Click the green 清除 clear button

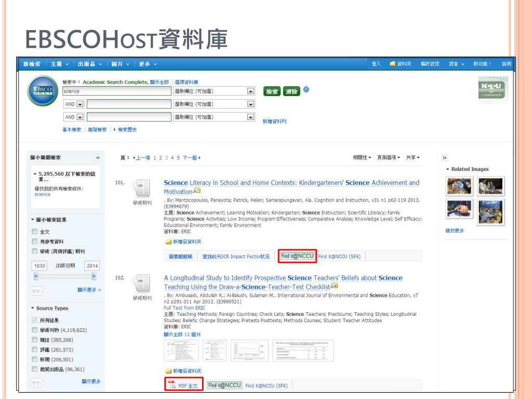pos(291,91)
